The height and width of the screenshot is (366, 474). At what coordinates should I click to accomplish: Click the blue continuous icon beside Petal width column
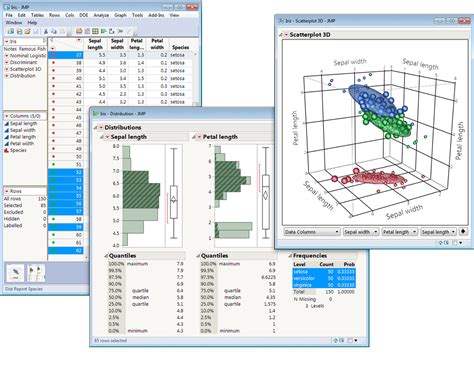tap(7, 144)
